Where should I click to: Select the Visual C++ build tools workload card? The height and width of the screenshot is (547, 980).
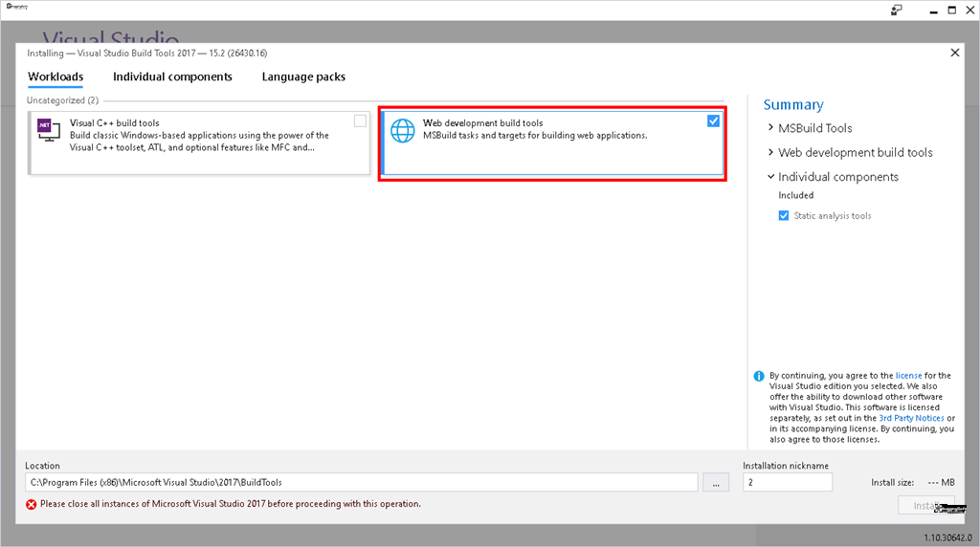[199, 143]
